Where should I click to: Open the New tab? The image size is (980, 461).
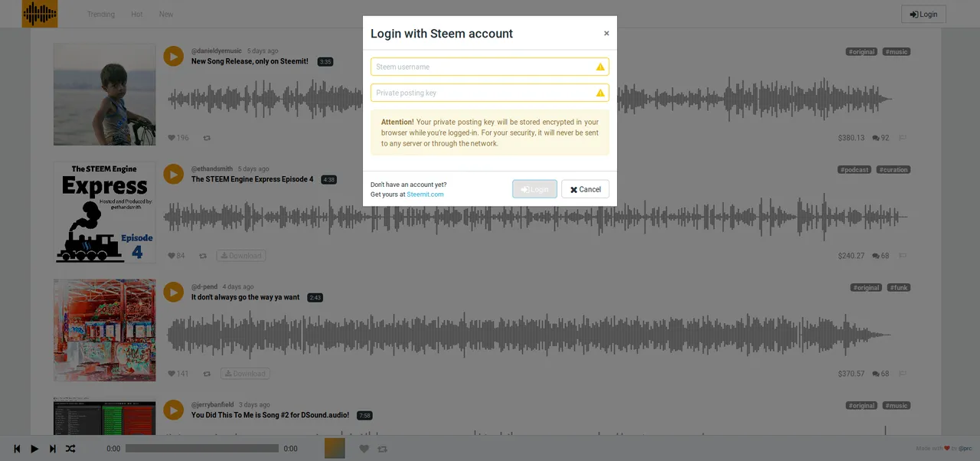tap(166, 15)
